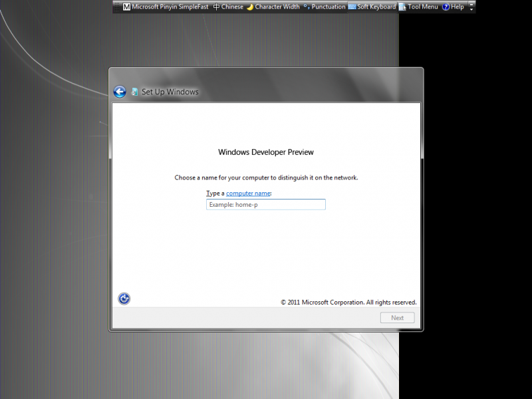Open the Ease of Access button
Screen dimensions: 532x399
click(x=124, y=299)
